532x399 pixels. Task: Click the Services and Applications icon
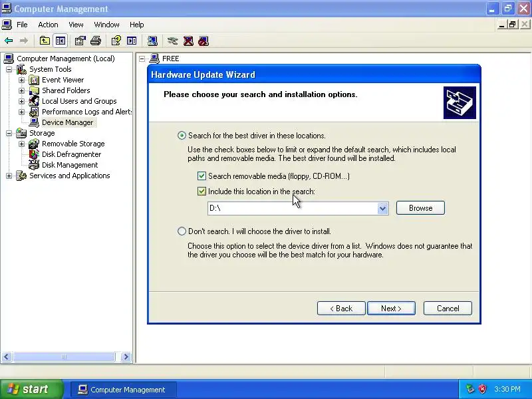21,176
